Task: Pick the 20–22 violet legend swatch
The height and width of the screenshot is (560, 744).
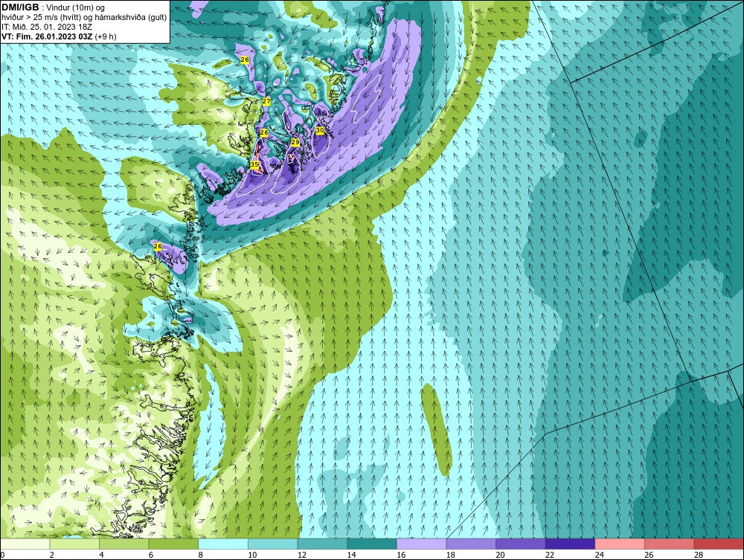Action: [521, 544]
